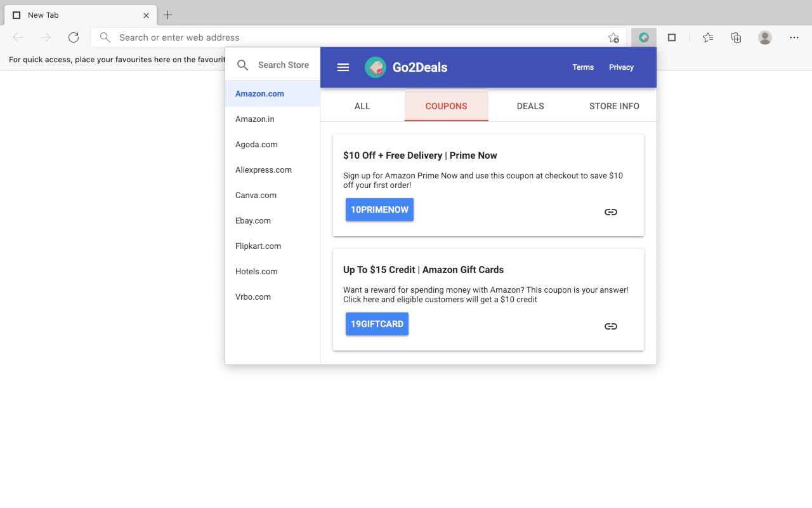This screenshot has height=508, width=812.
Task: Click the square extension icon in toolbar
Action: [x=672, y=37]
